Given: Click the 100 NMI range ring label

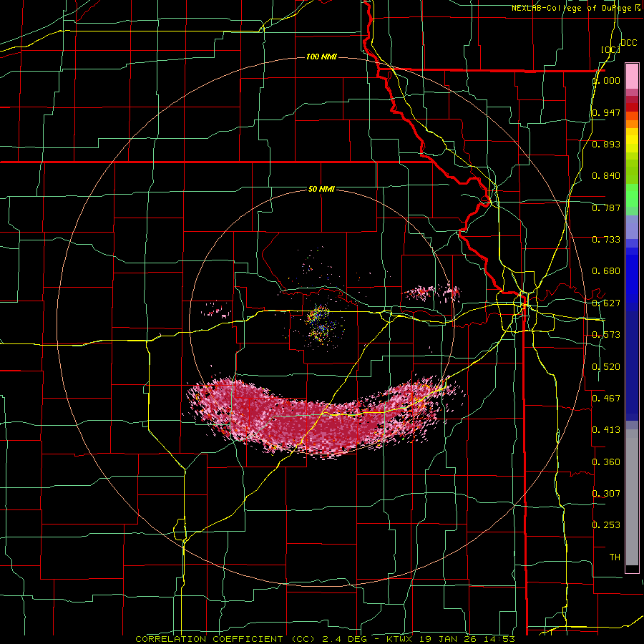Looking at the screenshot, I should click(321, 57).
